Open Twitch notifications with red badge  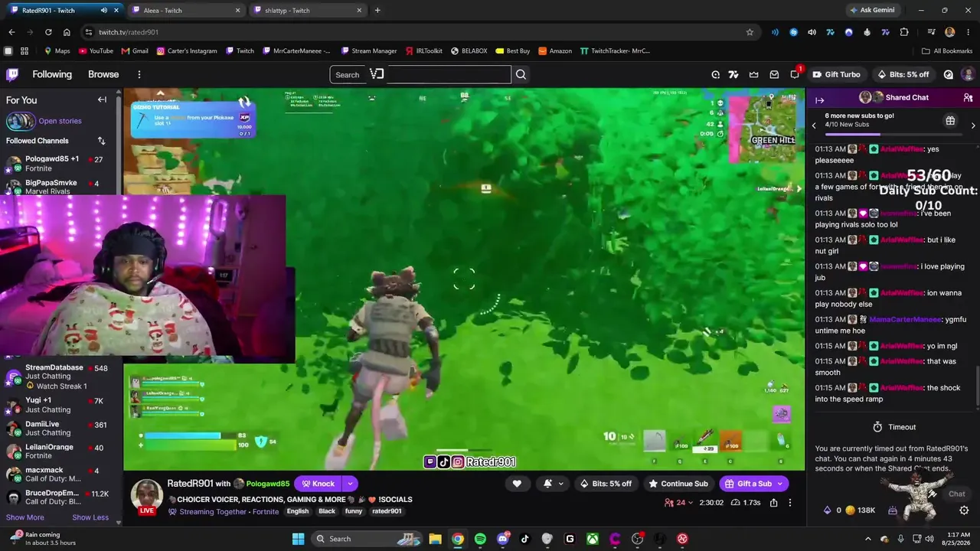pos(795,73)
